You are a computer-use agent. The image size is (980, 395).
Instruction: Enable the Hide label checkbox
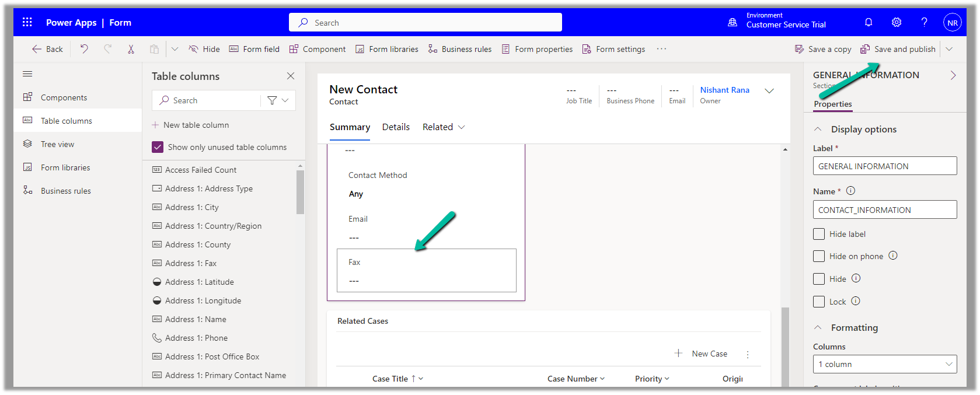(819, 234)
